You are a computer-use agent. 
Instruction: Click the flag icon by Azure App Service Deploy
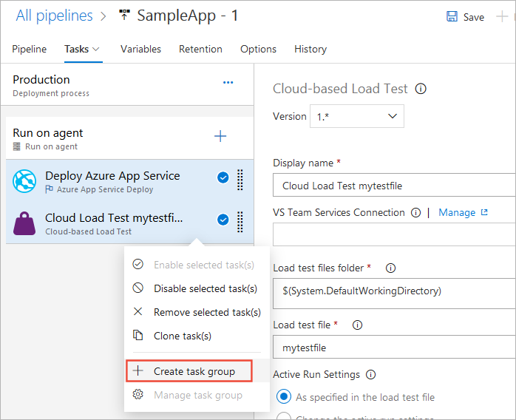pyautogui.click(x=49, y=189)
